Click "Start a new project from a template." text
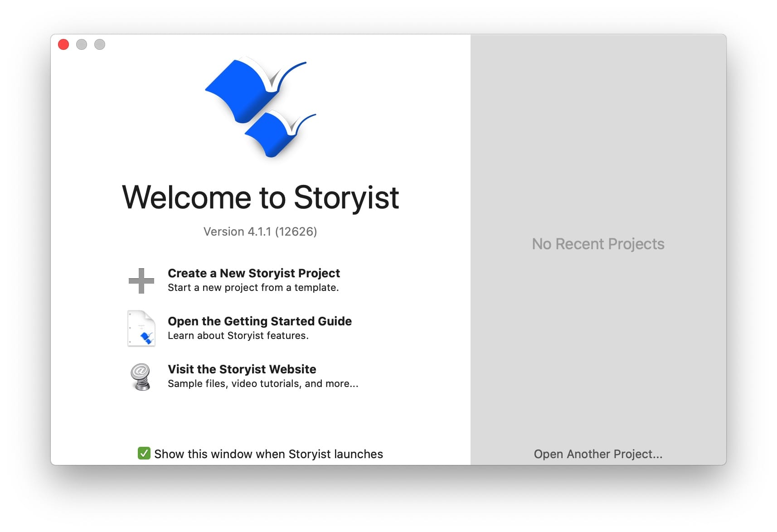The height and width of the screenshot is (532, 777). tap(253, 288)
